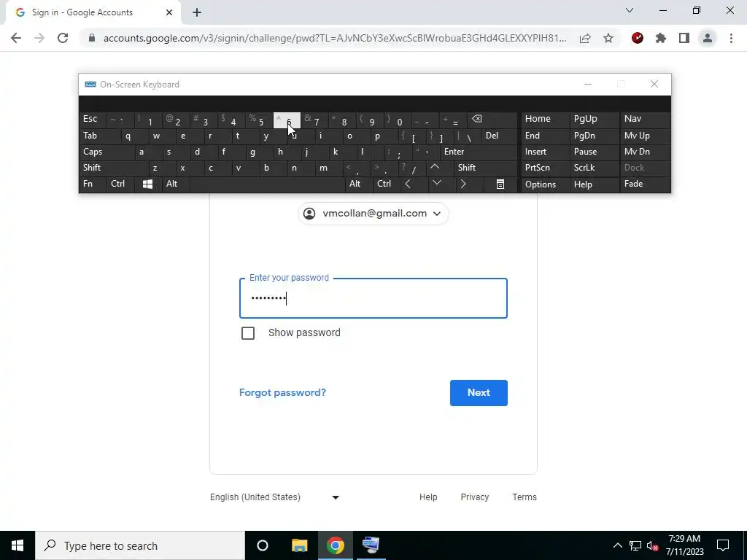Image resolution: width=747 pixels, height=560 pixels.
Task: Click the PrtScn key
Action: tap(545, 168)
